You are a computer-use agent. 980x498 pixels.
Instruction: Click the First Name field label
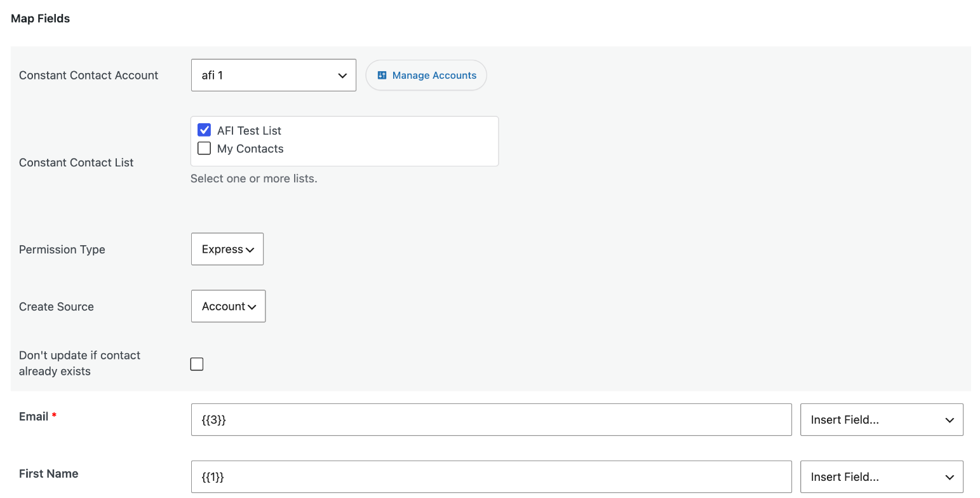pos(48,474)
